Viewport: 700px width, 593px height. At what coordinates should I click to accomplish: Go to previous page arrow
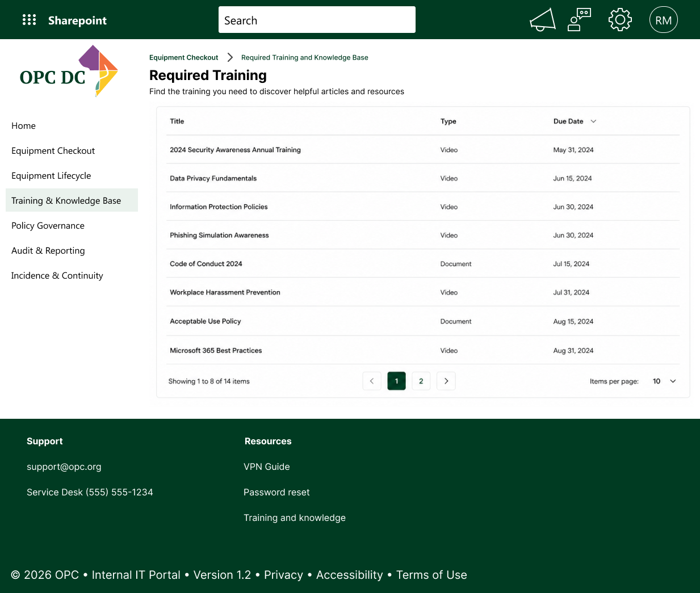(371, 381)
